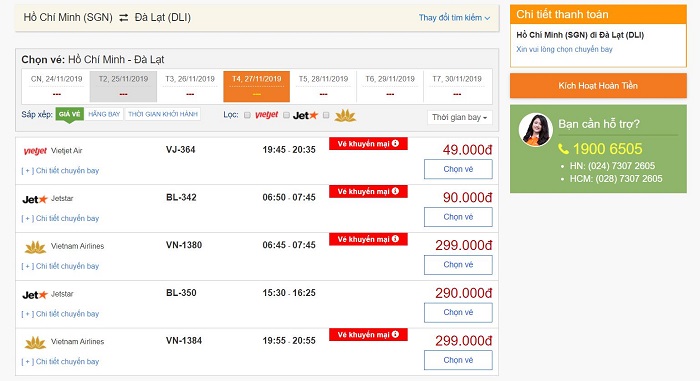
Task: Click flight number VJ-364
Action: click(180, 150)
